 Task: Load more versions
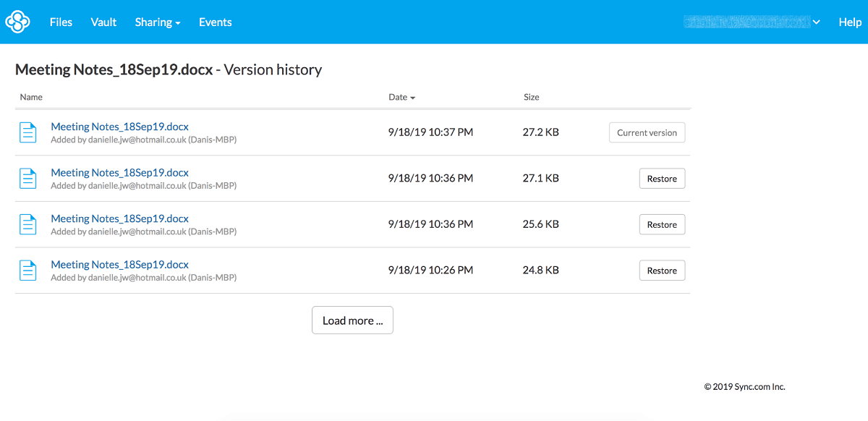352,320
